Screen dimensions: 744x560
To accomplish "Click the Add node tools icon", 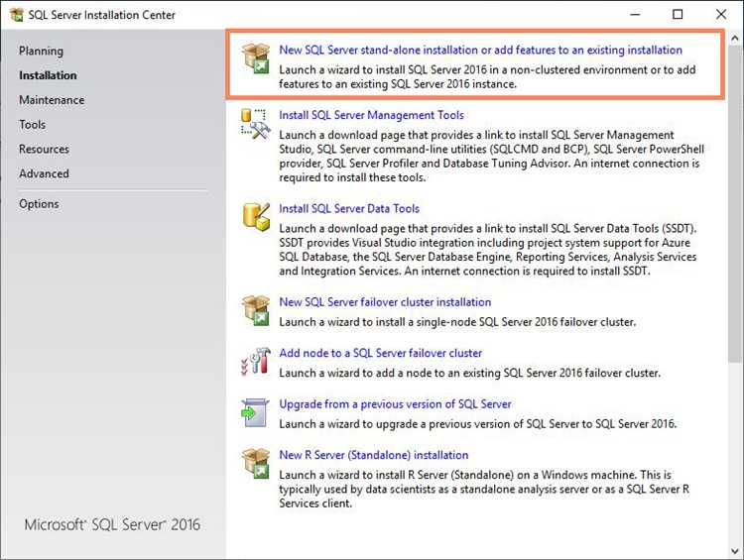I will click(x=256, y=362).
